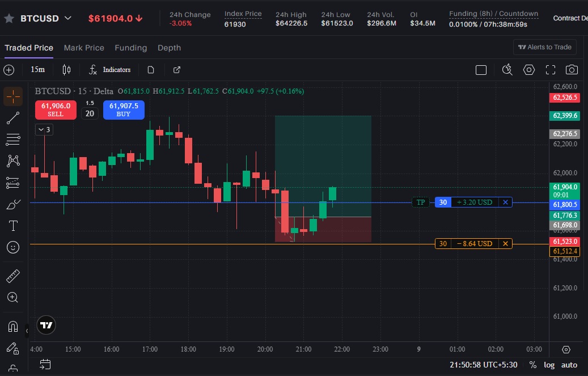The width and height of the screenshot is (588, 376).
Task: Edit the order quantity 20 field
Action: [x=90, y=113]
